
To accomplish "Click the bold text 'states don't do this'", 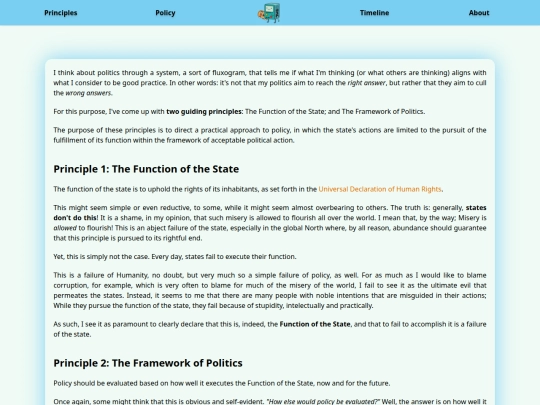I will click(270, 213).
